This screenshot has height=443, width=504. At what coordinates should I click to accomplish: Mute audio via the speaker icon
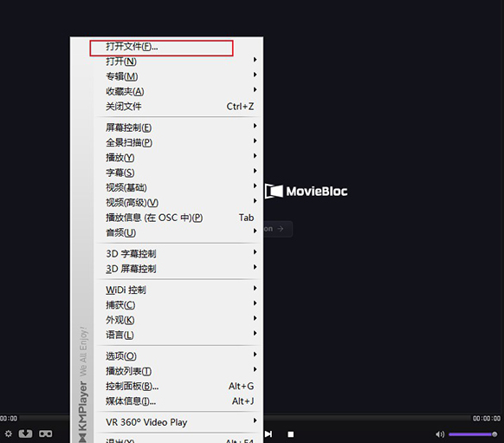coord(440,434)
